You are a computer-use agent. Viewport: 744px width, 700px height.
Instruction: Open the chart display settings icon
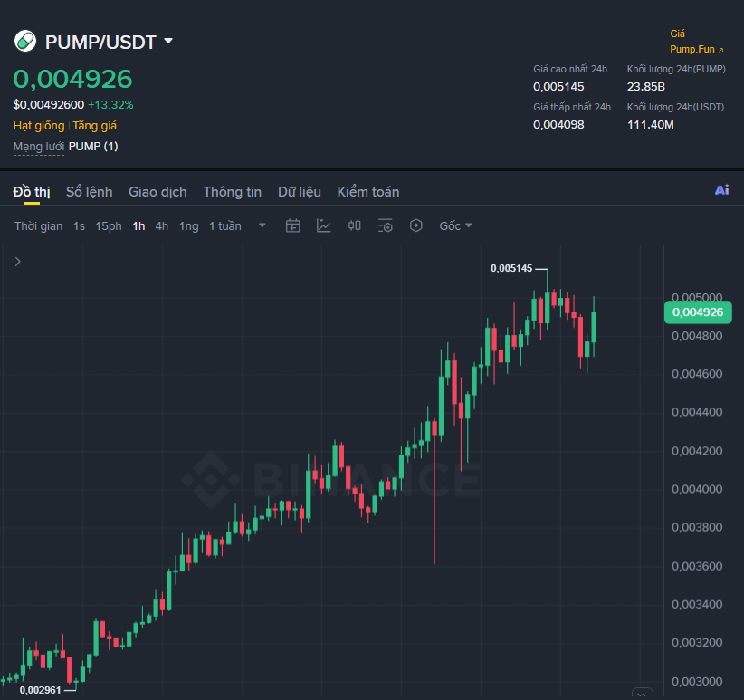[x=386, y=225]
